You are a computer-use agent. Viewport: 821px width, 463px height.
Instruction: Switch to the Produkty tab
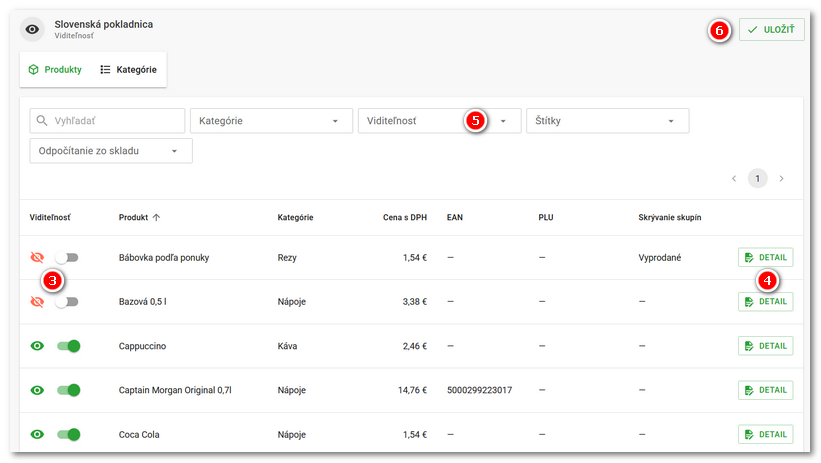[56, 70]
